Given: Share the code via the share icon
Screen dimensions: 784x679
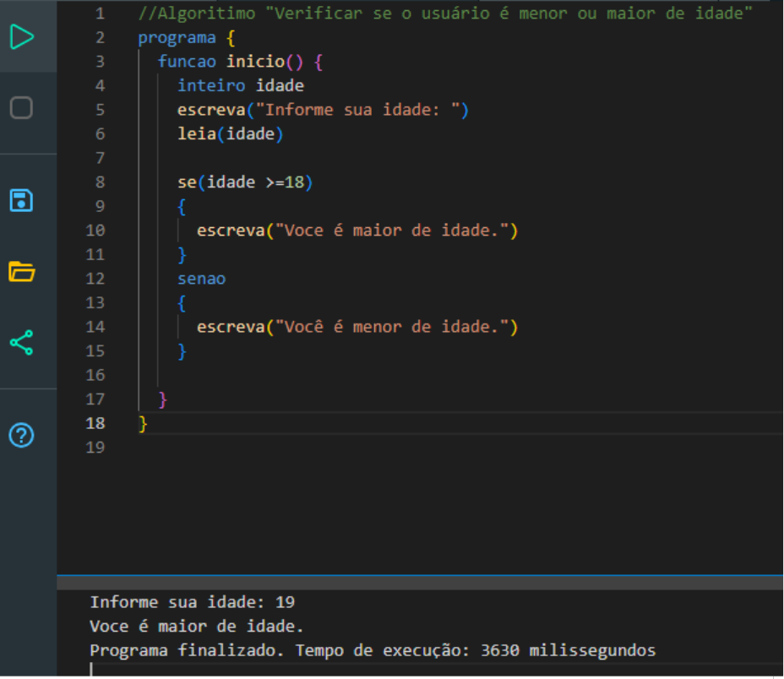Looking at the screenshot, I should point(21,343).
